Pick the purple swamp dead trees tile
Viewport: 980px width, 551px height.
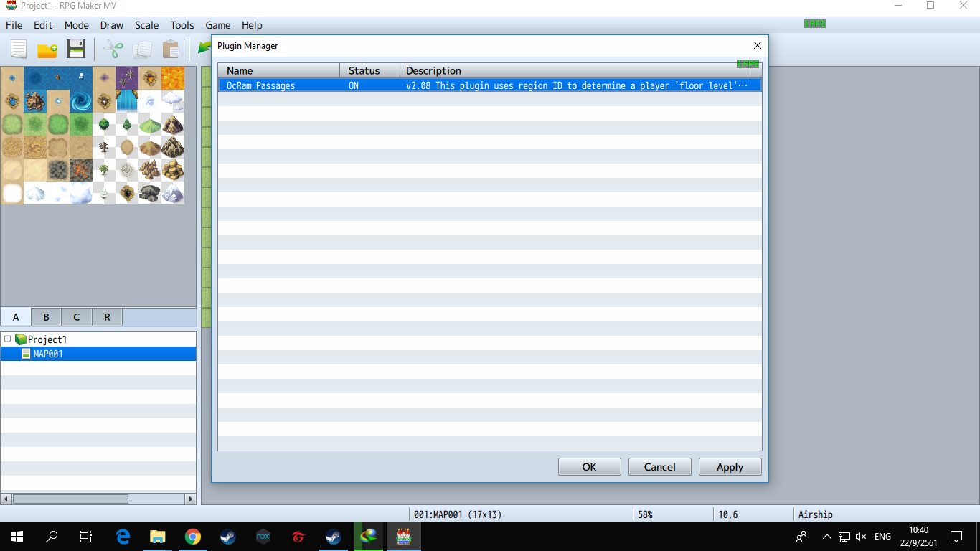pos(127,78)
